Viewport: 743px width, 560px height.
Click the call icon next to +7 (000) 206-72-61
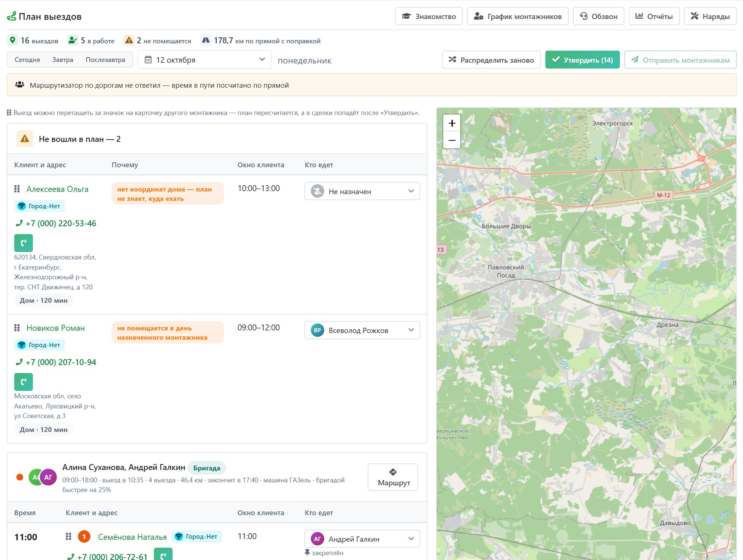point(163,554)
